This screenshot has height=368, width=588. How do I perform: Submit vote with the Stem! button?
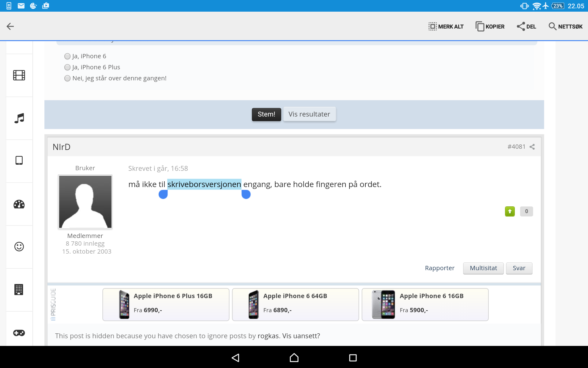pyautogui.click(x=266, y=114)
